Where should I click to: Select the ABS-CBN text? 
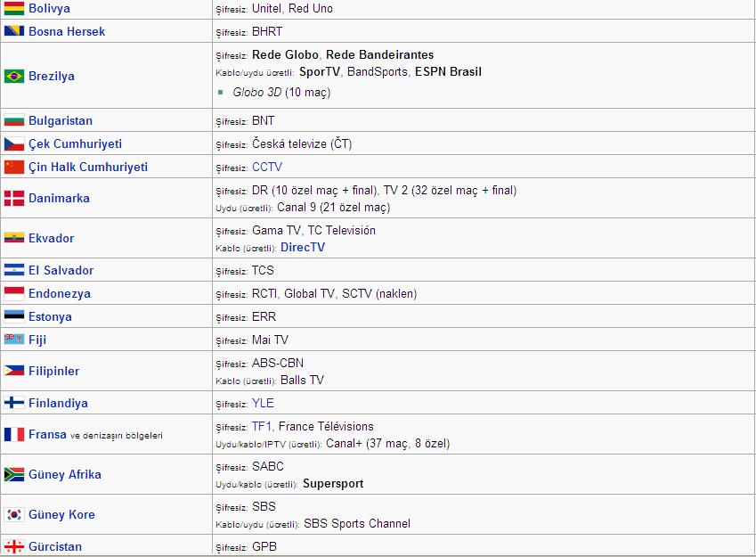click(278, 363)
